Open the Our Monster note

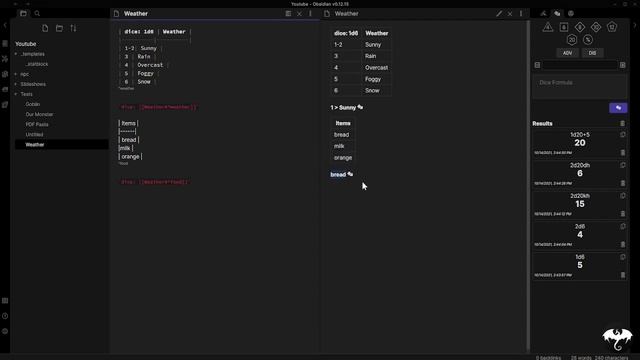(x=39, y=114)
